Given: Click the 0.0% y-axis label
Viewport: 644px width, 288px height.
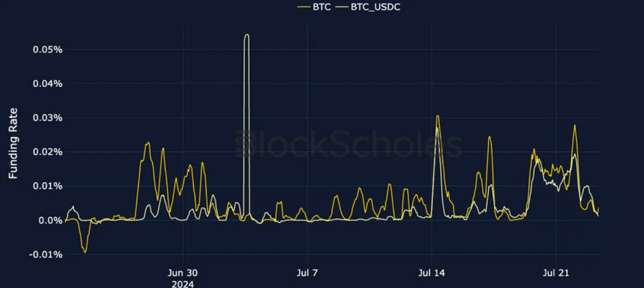Looking at the screenshot, I should tap(51, 220).
